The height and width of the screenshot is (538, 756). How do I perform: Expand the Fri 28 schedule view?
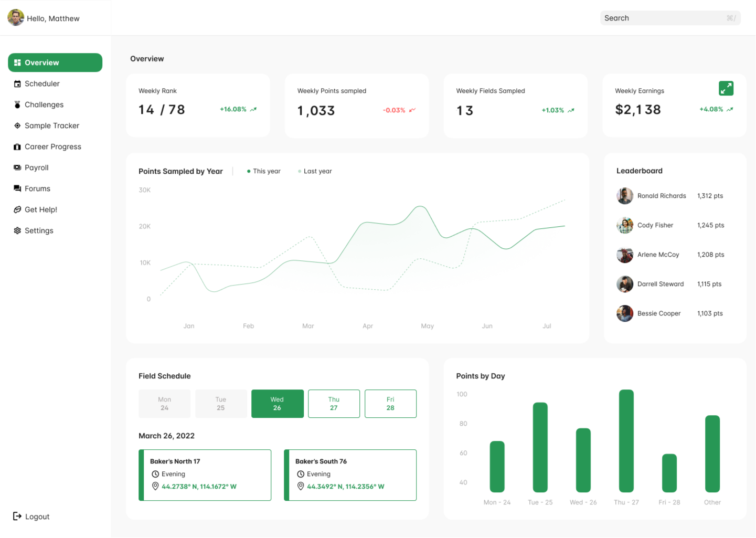coord(390,404)
